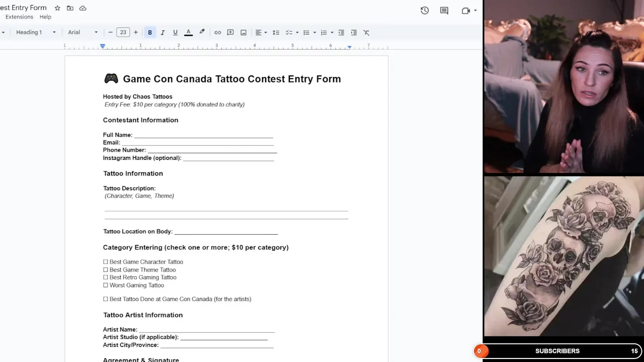The image size is (644, 362).
Task: Click the Artist Studio blank line
Action: click(x=224, y=337)
